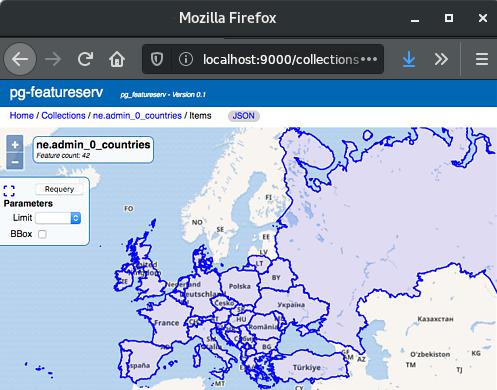Reload the current page
This screenshot has width=497, height=390.
point(85,59)
